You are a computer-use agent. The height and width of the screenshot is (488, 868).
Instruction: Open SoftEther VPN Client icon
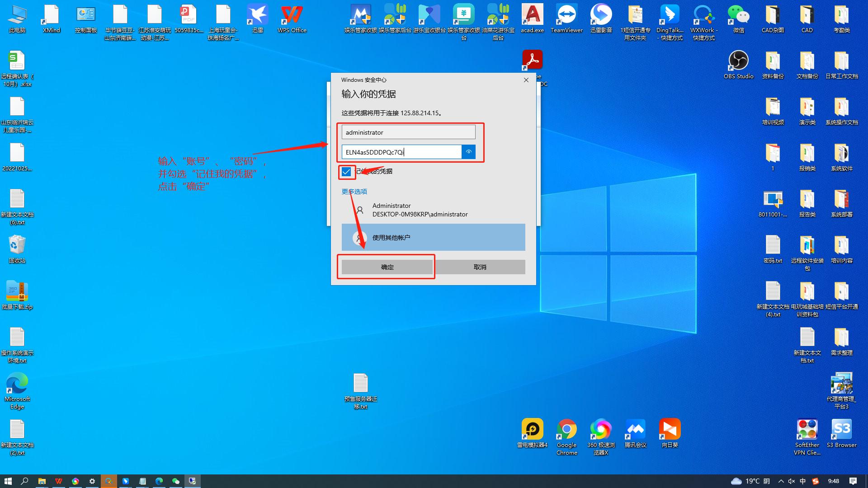click(807, 437)
